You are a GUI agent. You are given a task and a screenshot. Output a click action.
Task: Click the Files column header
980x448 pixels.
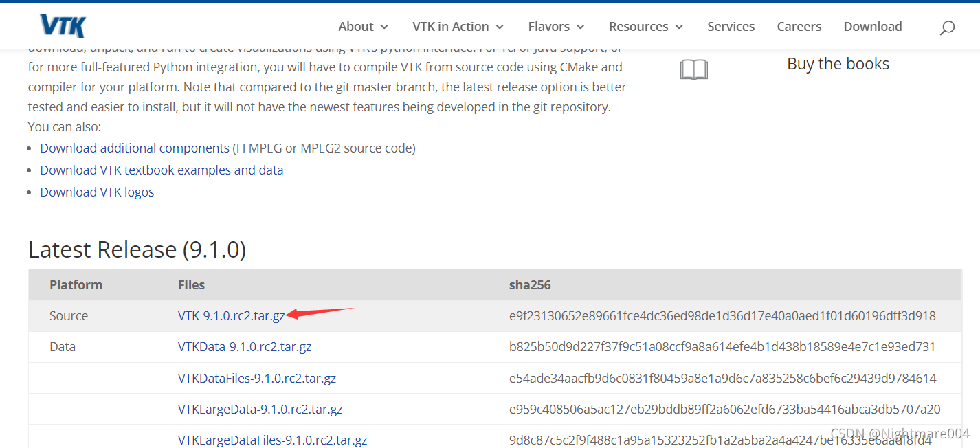tap(191, 284)
